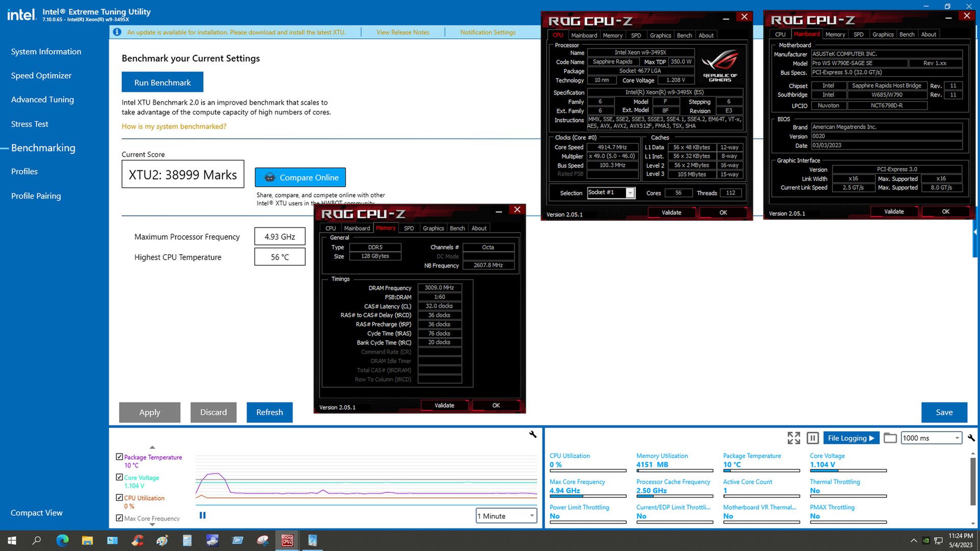980x551 pixels.
Task: Click the network icon in system tray
Action: coord(938,540)
